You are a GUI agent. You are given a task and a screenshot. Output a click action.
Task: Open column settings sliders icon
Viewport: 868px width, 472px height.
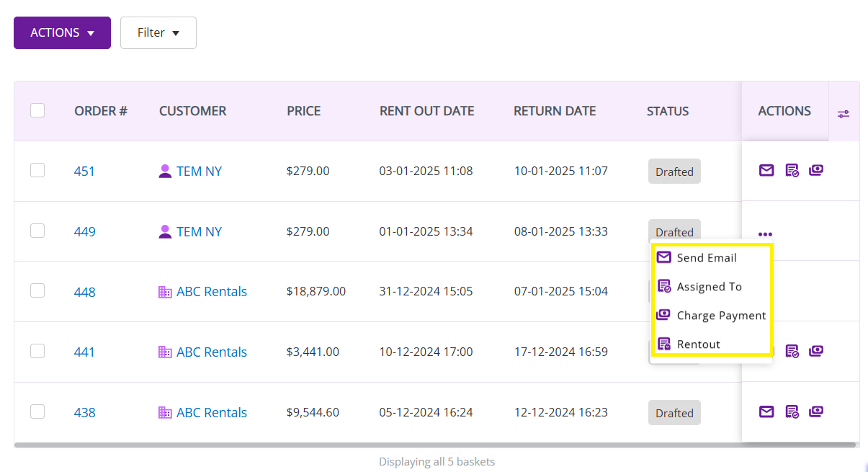tap(844, 113)
